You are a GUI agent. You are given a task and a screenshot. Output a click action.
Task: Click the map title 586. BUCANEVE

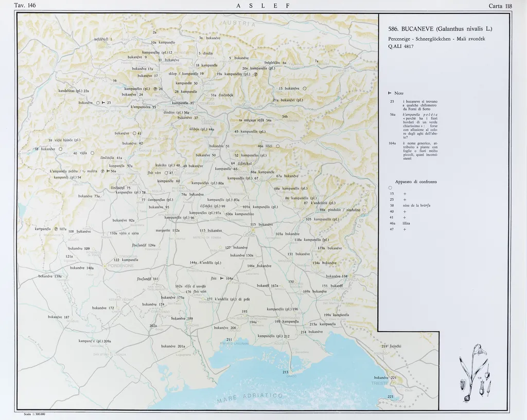tap(440, 29)
